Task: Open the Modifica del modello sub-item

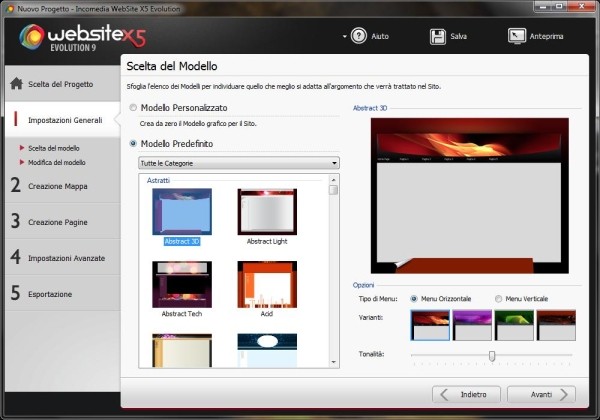Action: pos(57,162)
